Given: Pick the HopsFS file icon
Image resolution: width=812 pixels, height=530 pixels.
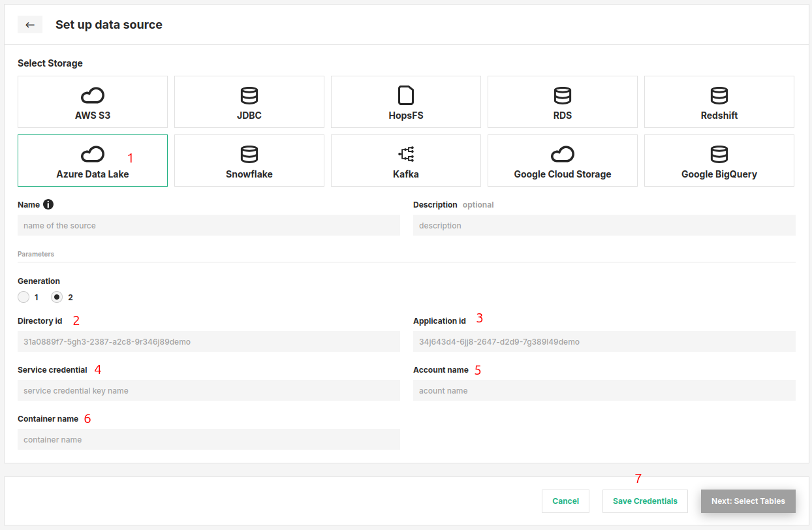Looking at the screenshot, I should click(x=406, y=96).
